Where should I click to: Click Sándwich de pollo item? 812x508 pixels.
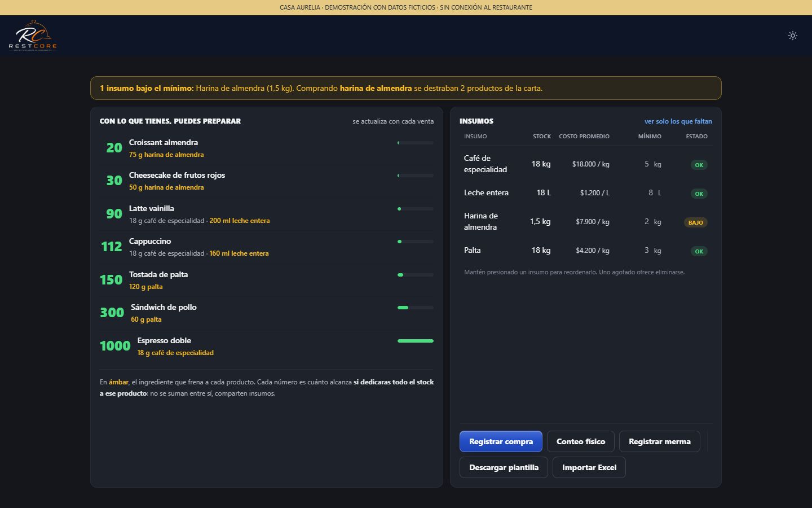pyautogui.click(x=267, y=313)
